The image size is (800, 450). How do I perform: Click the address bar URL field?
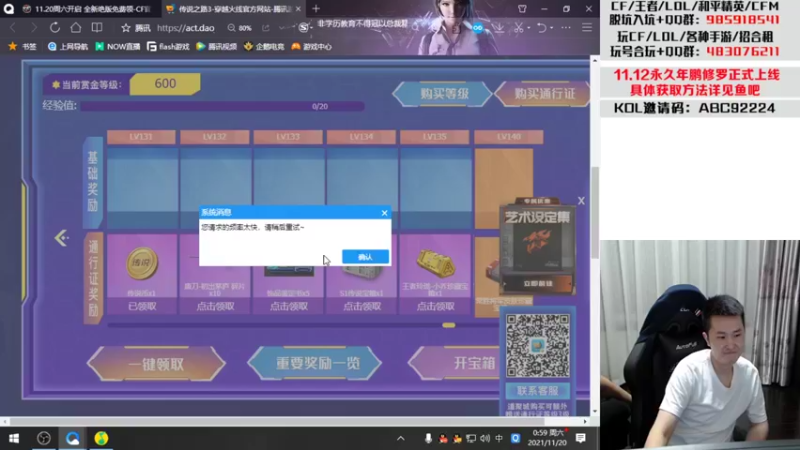185,28
